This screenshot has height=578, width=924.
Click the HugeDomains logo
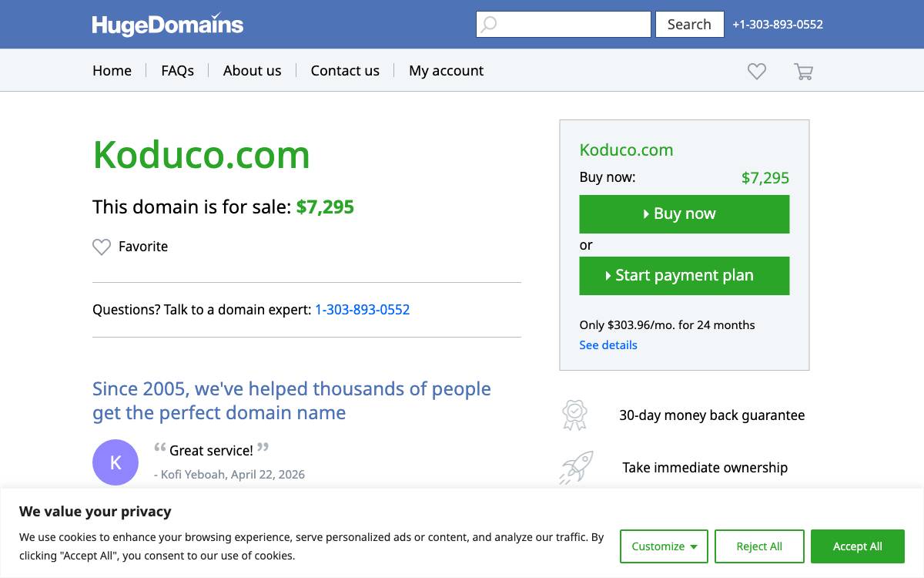[167, 25]
